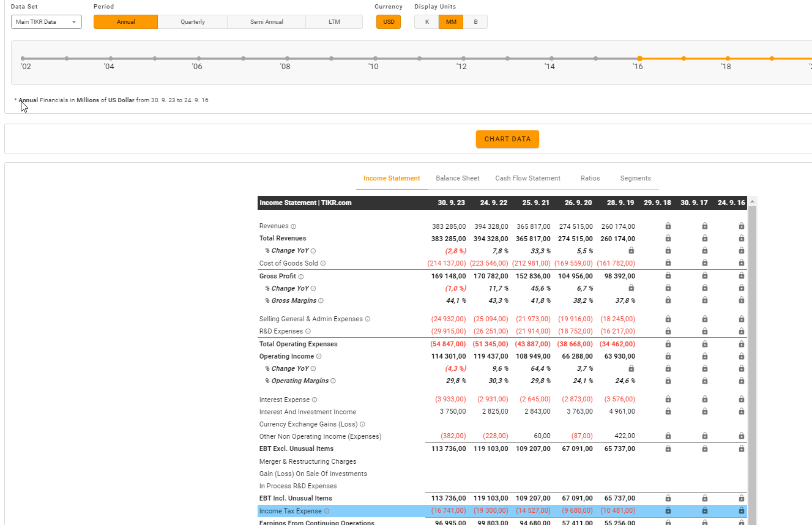
Task: Click the '10 marker on the timeline
Action: [x=375, y=59]
